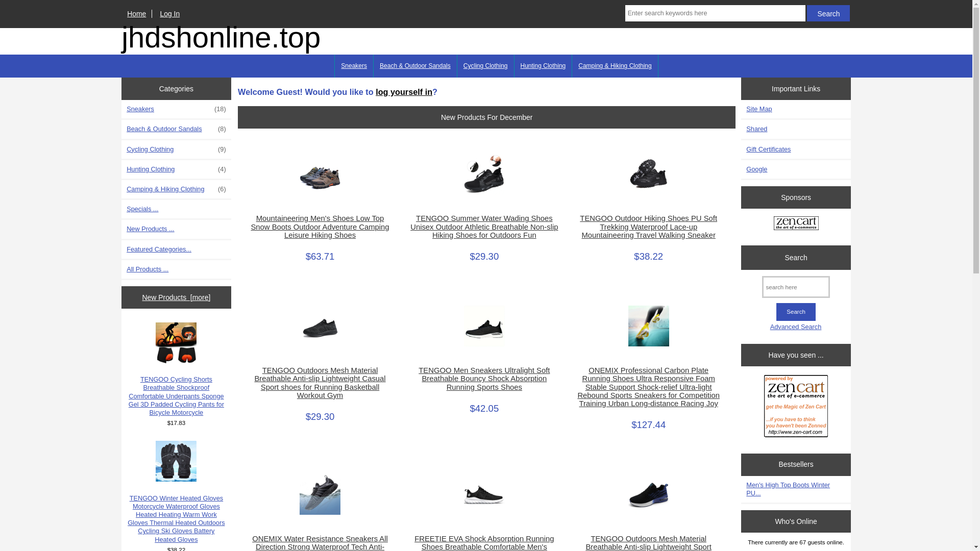Open the Log In link

(x=169, y=14)
